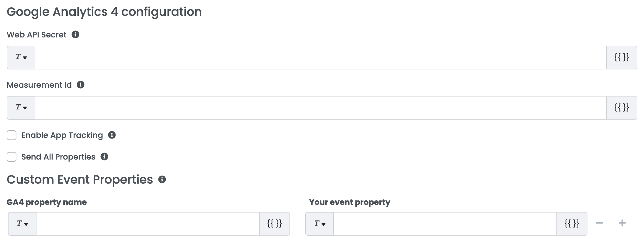Insert variable in Web API Secret field

[621, 58]
